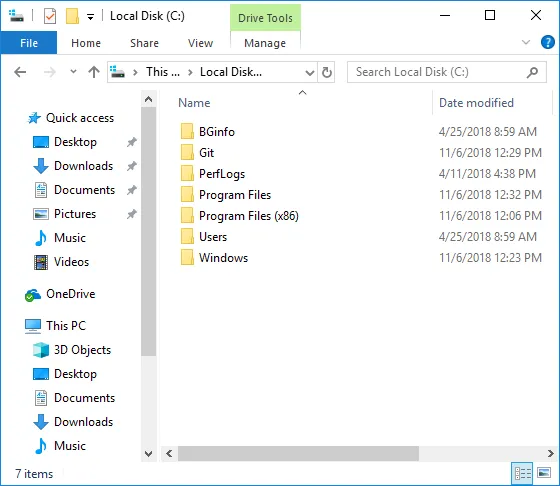Select OneDrive in the navigation pane
The width and height of the screenshot is (560, 486).
coord(60,294)
